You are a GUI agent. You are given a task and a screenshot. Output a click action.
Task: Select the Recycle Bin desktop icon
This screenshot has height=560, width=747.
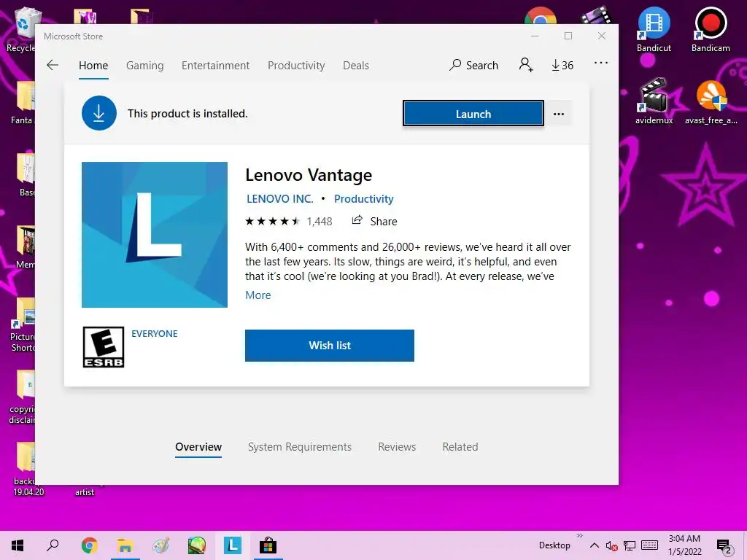[x=21, y=29]
